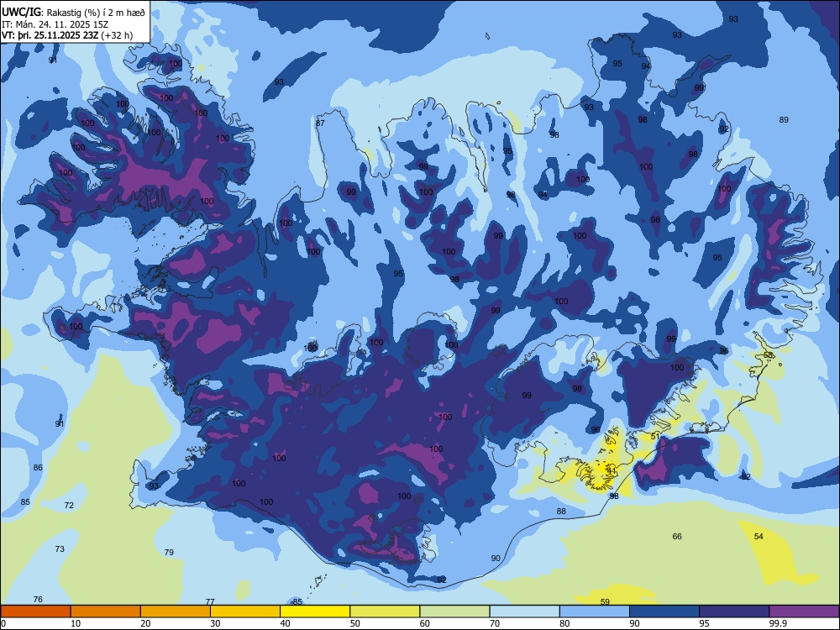Click the humidity value '87' on the map

(x=320, y=123)
